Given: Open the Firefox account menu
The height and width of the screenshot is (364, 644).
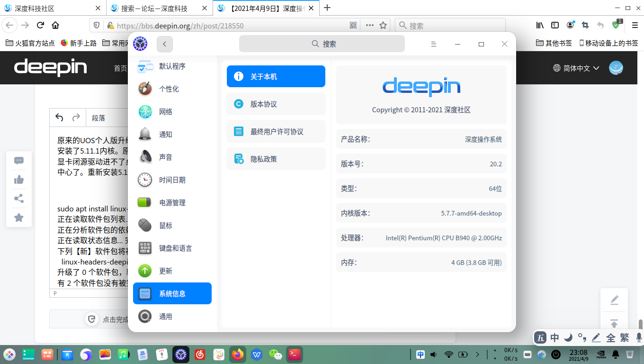Looking at the screenshot, I should [x=570, y=25].
